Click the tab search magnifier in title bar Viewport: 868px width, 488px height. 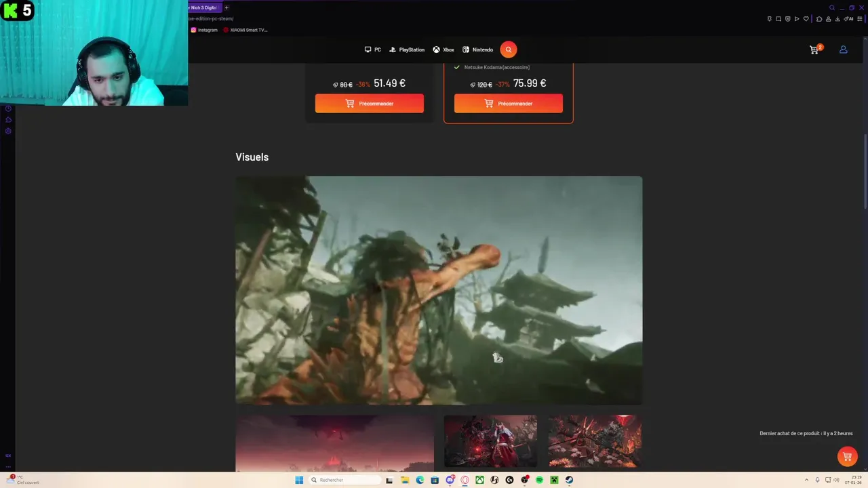click(x=832, y=7)
